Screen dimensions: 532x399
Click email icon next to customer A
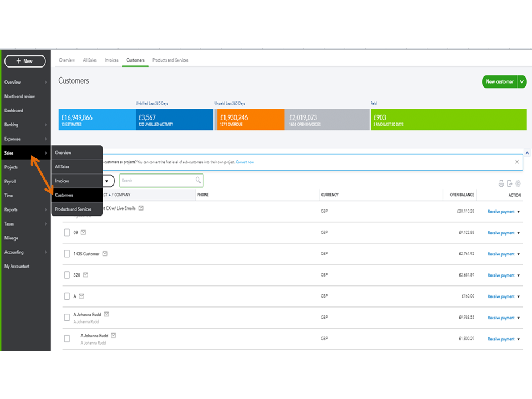coord(81,296)
